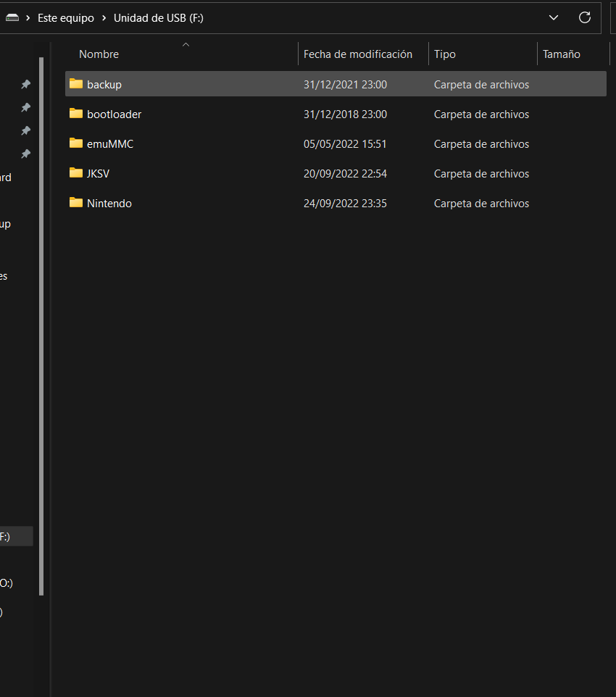Screen dimensions: 616x697
Task: Click 'Unidad de USB (F:)' breadcrumb
Action: pyautogui.click(x=158, y=18)
